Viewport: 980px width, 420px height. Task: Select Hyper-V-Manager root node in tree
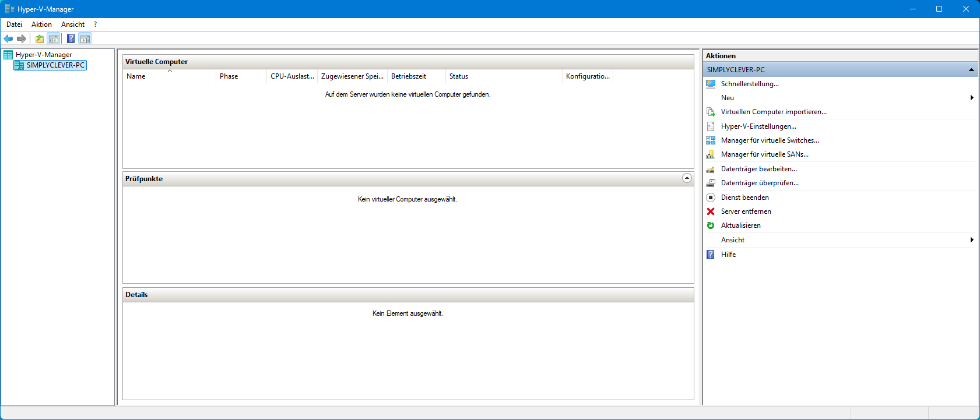44,55
